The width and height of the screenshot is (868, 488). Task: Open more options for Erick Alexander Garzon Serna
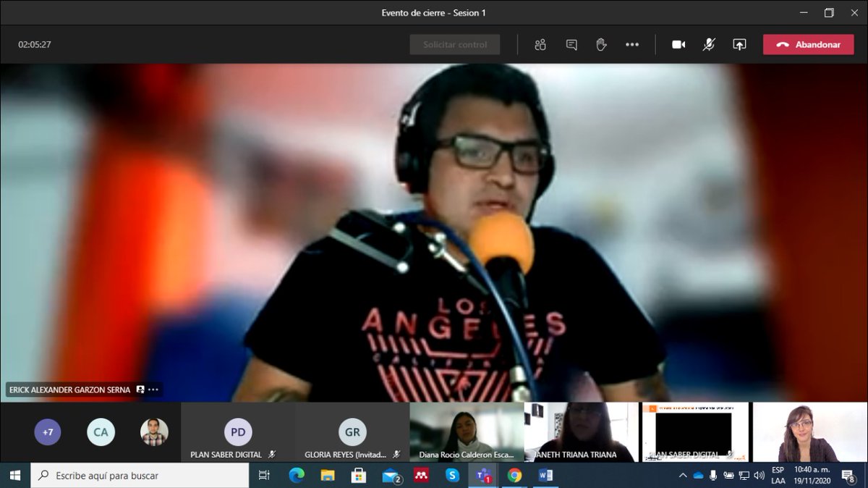[153, 390]
